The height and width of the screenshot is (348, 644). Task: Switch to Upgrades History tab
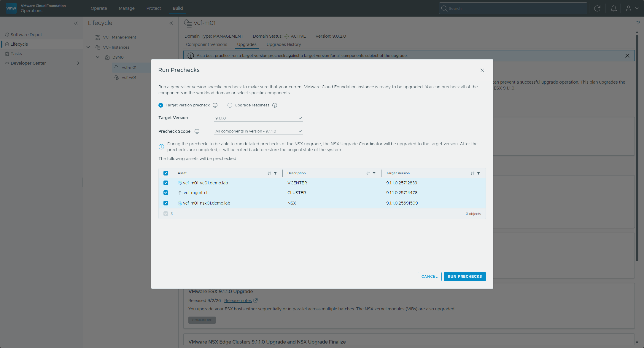(284, 44)
